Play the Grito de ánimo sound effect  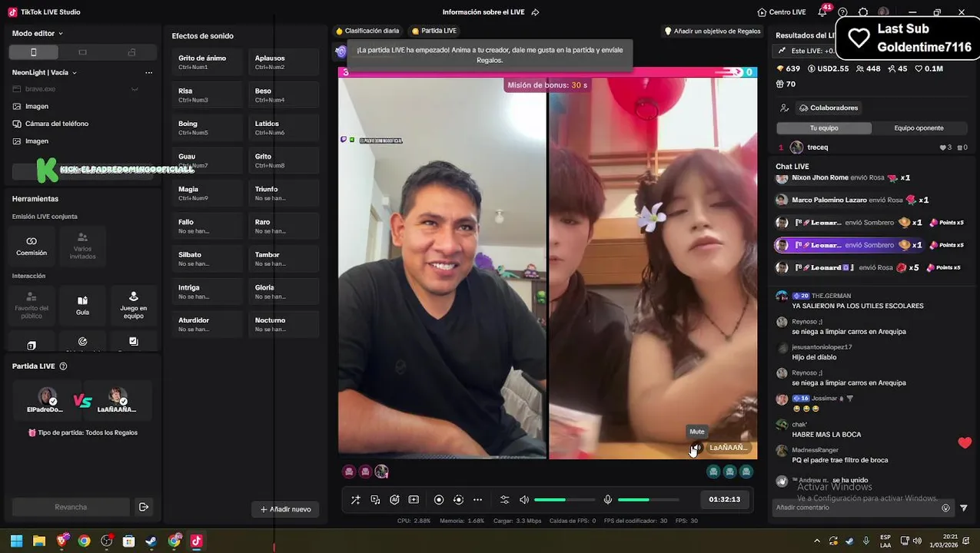pos(208,62)
